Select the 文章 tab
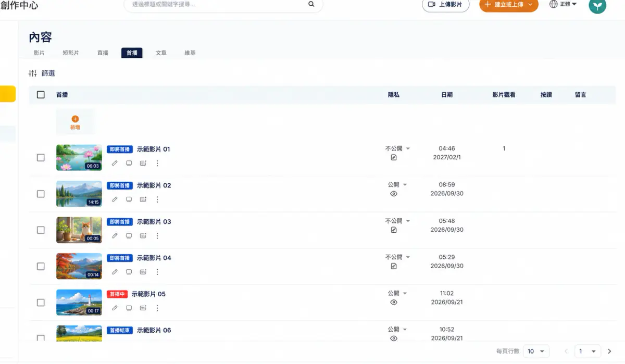The image size is (625, 364). coord(161,53)
